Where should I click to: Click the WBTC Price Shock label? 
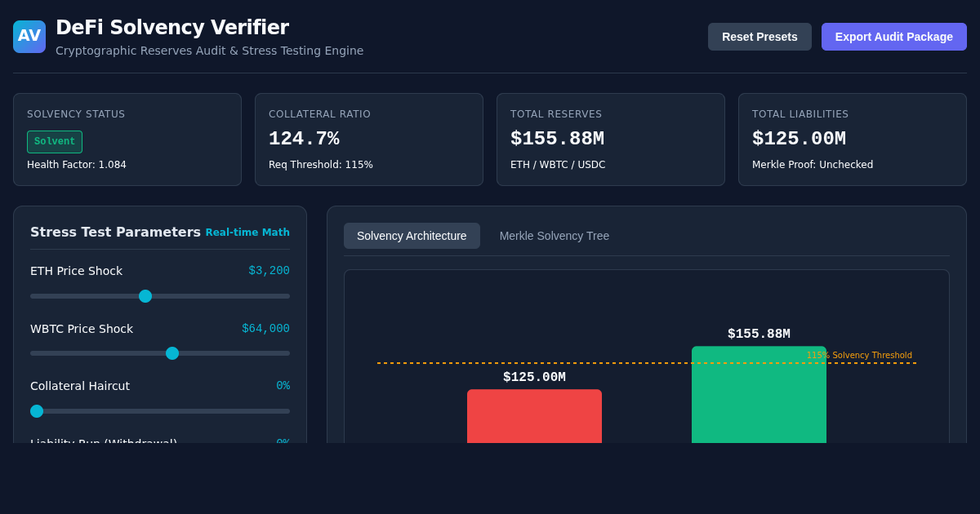pyautogui.click(x=82, y=329)
